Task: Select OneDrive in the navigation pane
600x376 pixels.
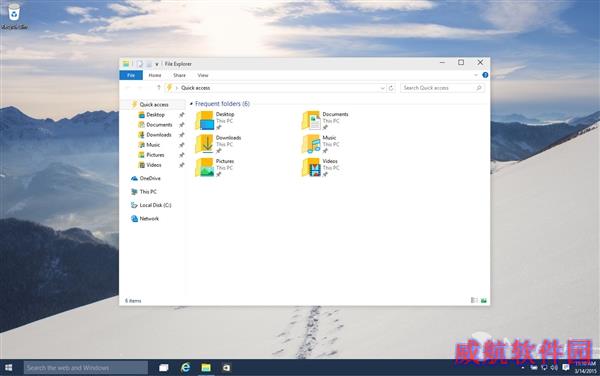Action: coord(150,178)
